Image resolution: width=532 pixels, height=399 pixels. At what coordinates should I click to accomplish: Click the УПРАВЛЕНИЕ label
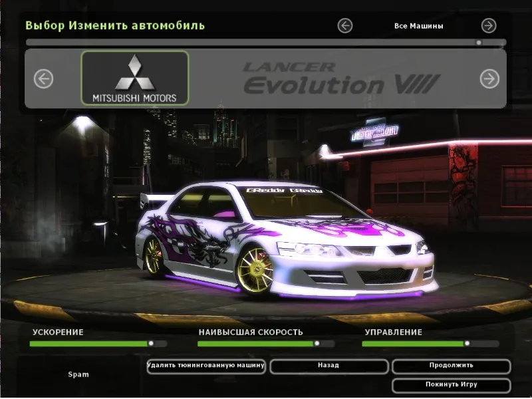coord(394,332)
